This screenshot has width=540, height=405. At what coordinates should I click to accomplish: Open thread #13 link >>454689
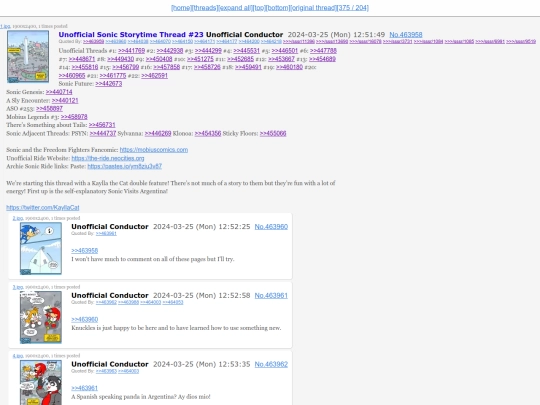coord(322,59)
